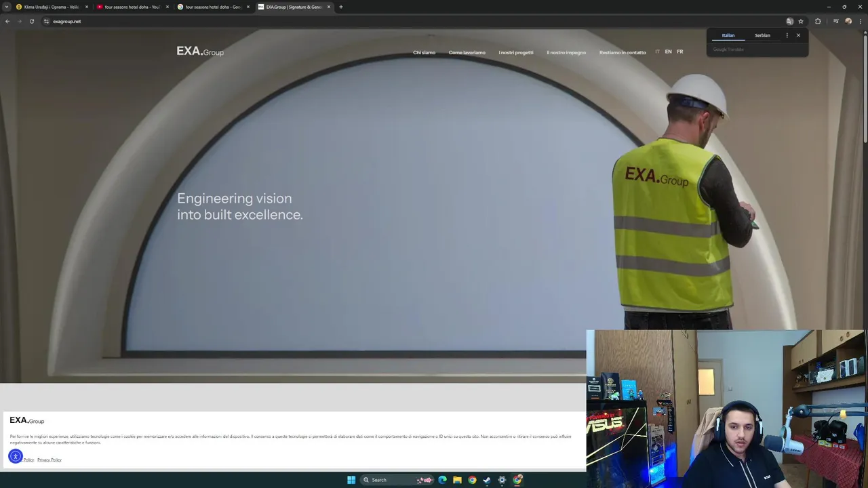Open a new tab with the plus button
The image size is (868, 488).
click(340, 7)
